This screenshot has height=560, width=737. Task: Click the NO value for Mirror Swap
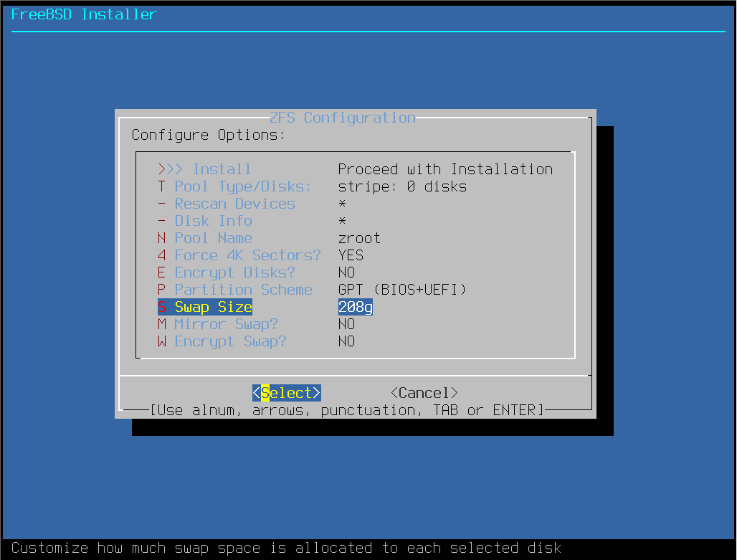pos(346,324)
